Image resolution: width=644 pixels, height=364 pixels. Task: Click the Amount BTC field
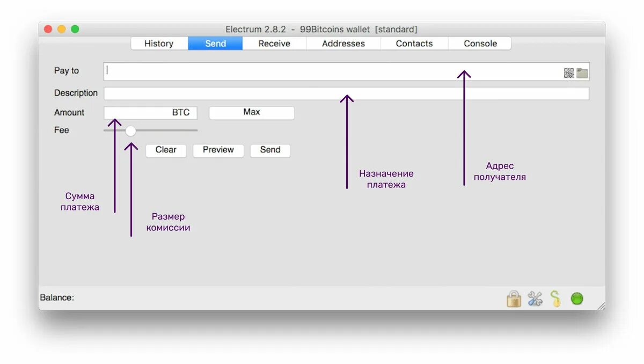coord(151,113)
